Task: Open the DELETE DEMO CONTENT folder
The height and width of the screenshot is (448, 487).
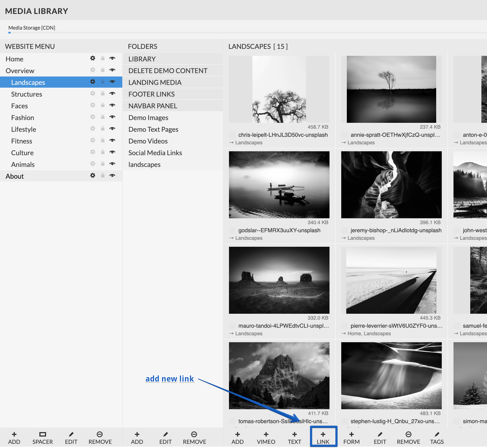Action: point(173,71)
